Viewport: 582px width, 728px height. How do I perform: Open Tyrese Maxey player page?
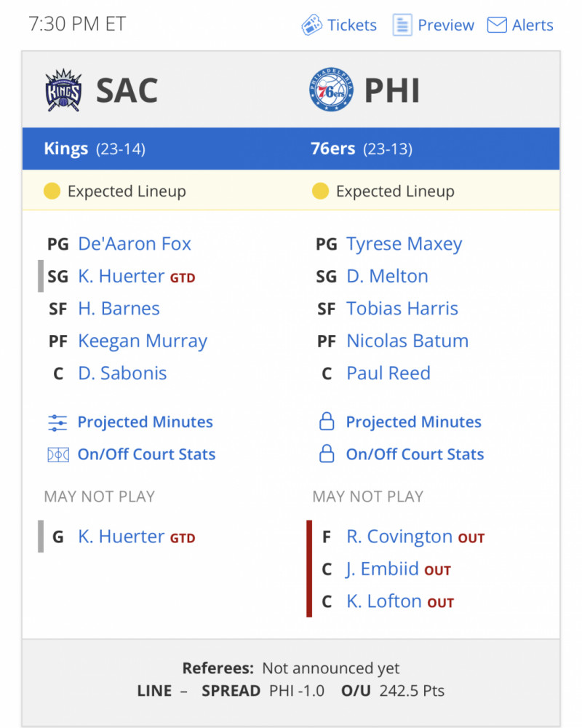click(x=404, y=244)
